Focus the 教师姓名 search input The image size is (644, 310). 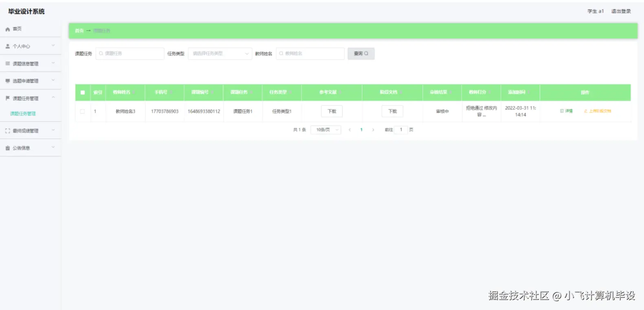click(310, 53)
